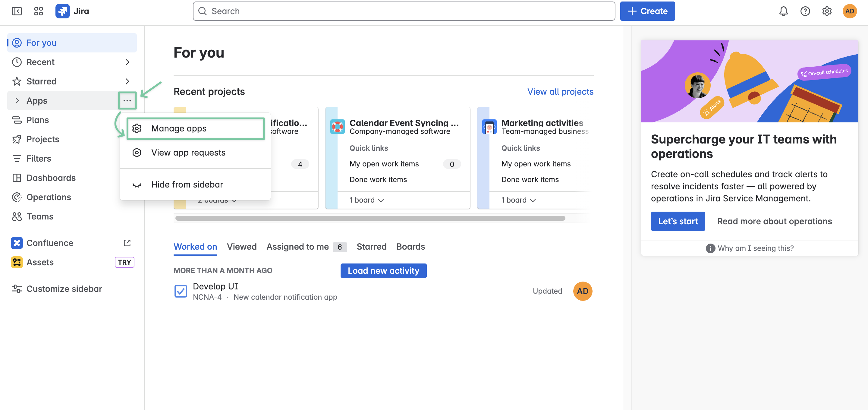Click the Load new activity button
This screenshot has height=410, width=868.
[383, 271]
